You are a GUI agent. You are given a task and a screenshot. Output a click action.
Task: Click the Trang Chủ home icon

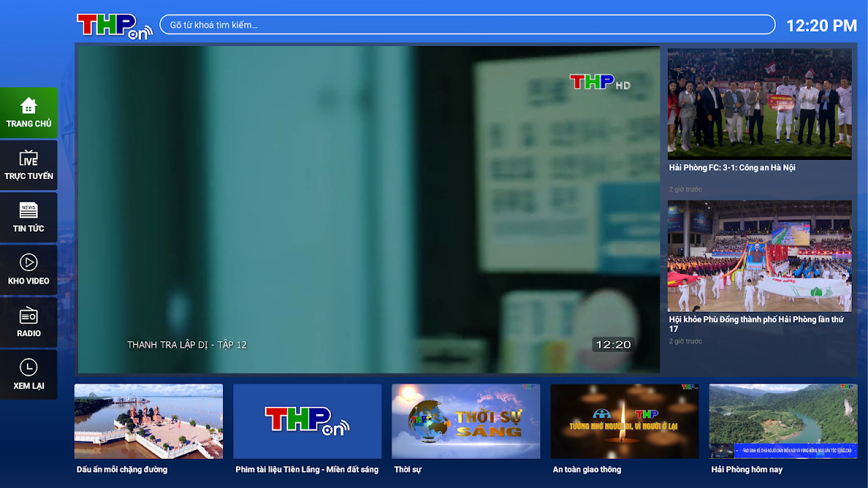[x=28, y=106]
